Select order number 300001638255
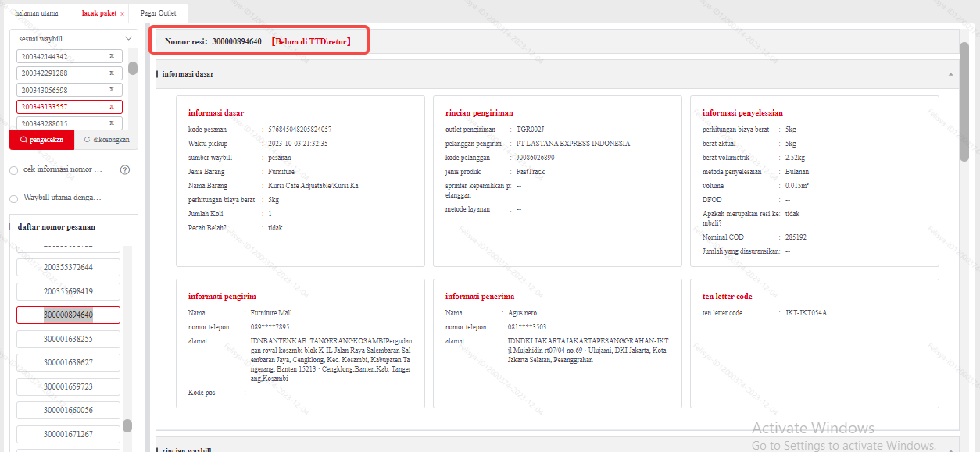980x452 pixels. click(68, 339)
